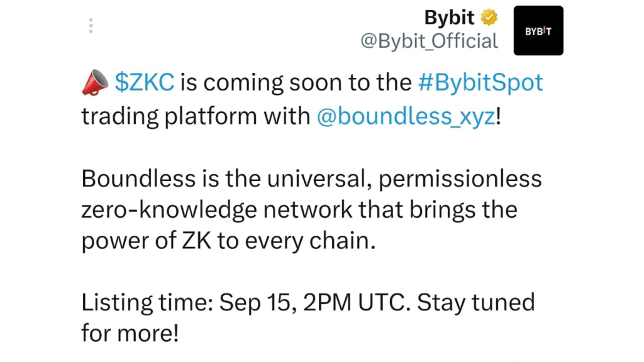Click the 'Boundless is the universal' text
The width and height of the screenshot is (644, 362).
click(226, 179)
